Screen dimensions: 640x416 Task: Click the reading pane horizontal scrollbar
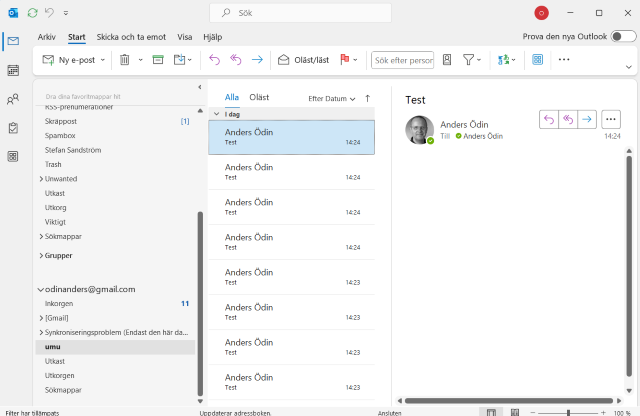point(509,401)
